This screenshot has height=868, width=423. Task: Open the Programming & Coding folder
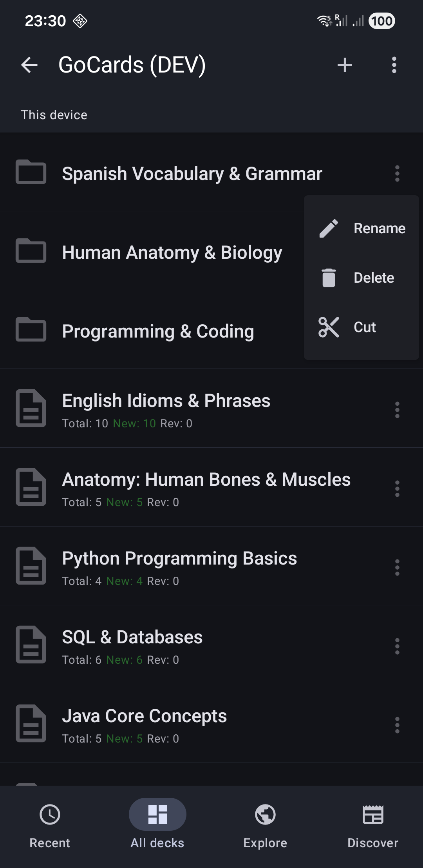point(158,331)
